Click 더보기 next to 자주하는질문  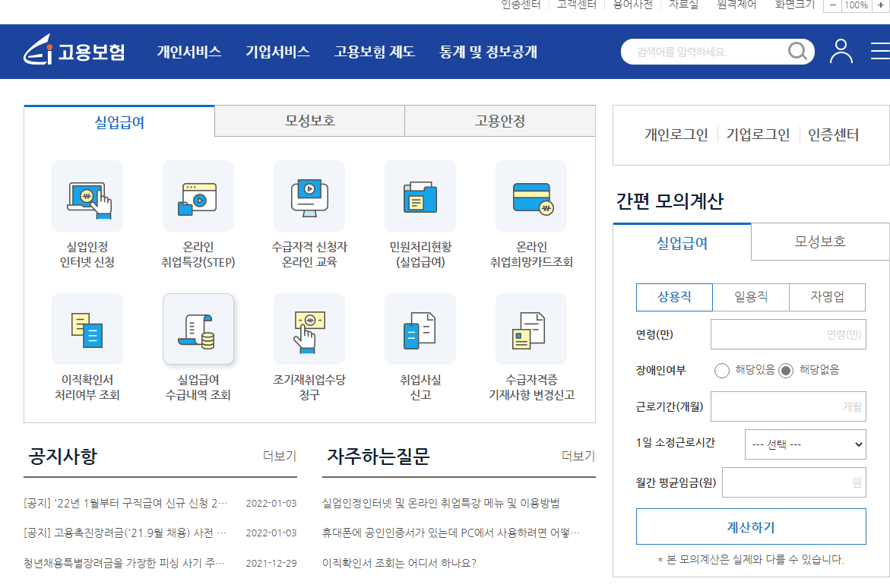tap(578, 456)
